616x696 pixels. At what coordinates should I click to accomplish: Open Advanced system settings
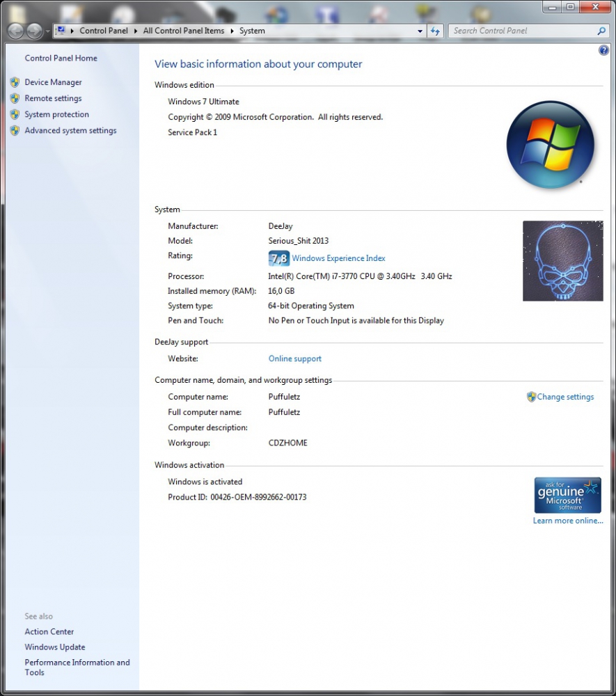coord(70,130)
